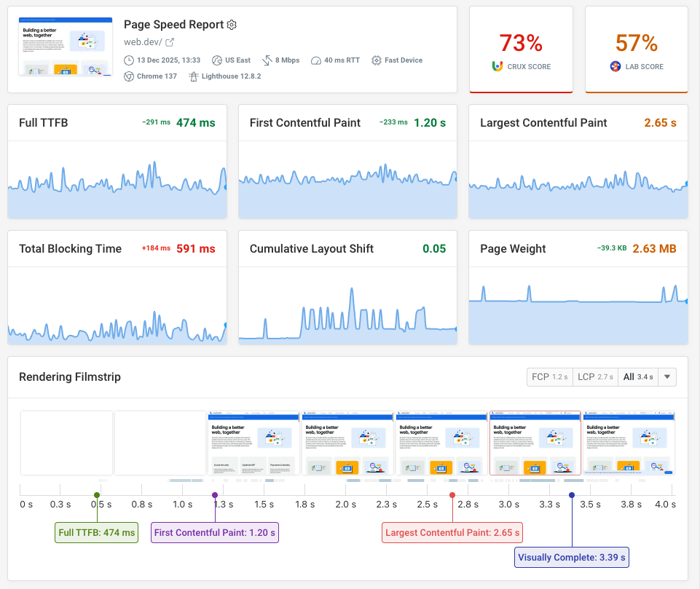Select the highlighted filmstrip frame at 2.65 s
The image size is (700, 589).
point(535,443)
